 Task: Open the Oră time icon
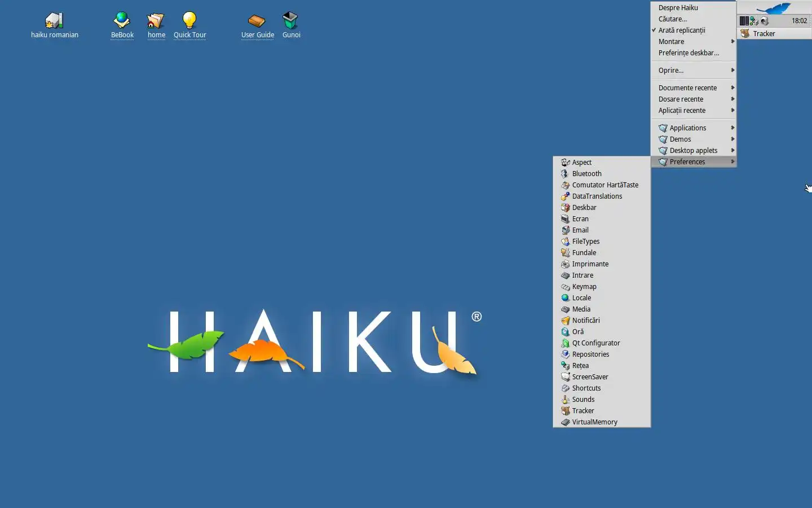[565, 332]
